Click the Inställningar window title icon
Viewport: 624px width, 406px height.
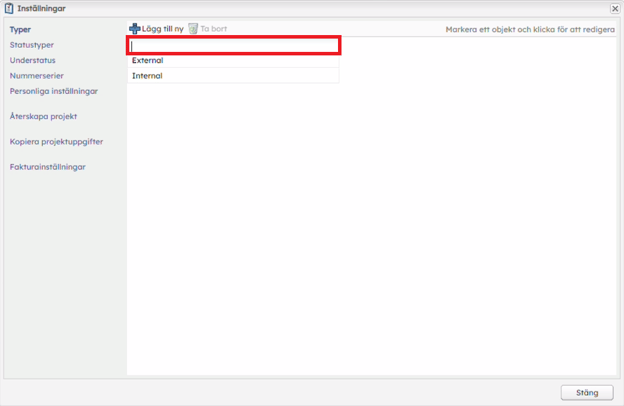(x=9, y=8)
